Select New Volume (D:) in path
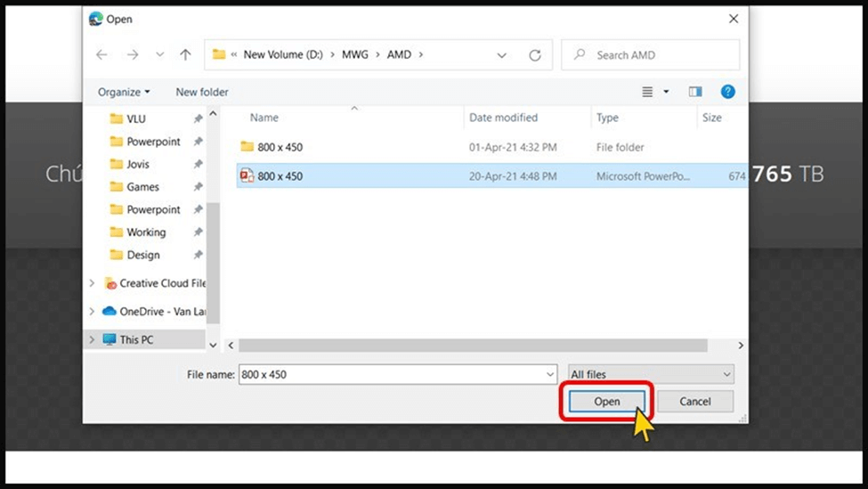This screenshot has width=868, height=489. (283, 54)
